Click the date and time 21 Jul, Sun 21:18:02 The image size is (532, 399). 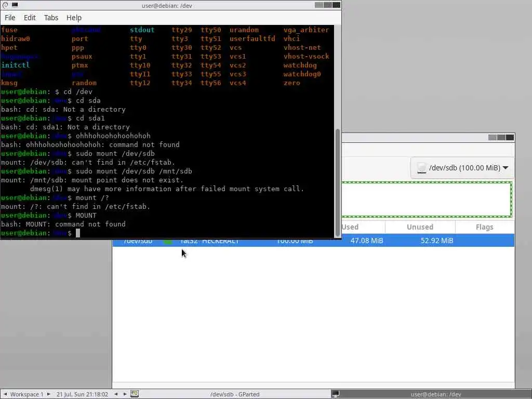[x=82, y=394]
